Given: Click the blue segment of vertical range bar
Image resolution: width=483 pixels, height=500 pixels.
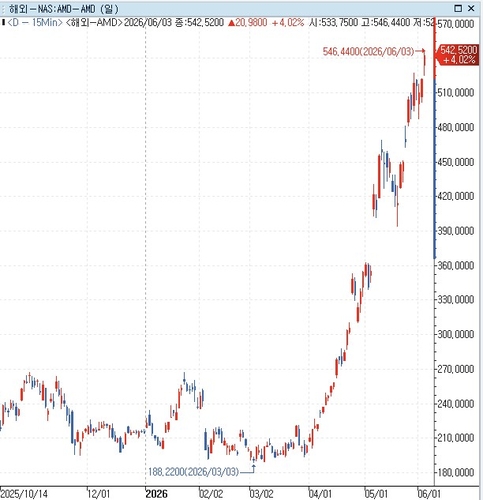Looking at the screenshot, I should (x=435, y=168).
